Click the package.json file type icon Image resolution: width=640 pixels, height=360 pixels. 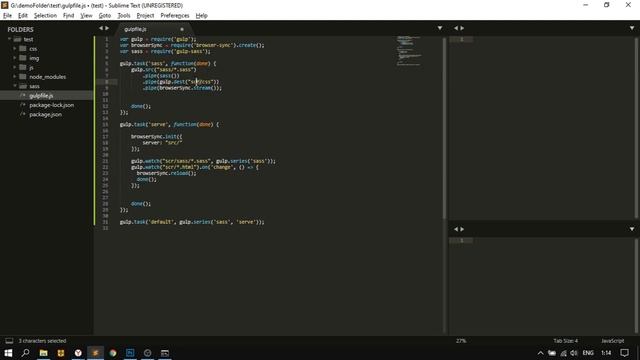click(x=22, y=114)
